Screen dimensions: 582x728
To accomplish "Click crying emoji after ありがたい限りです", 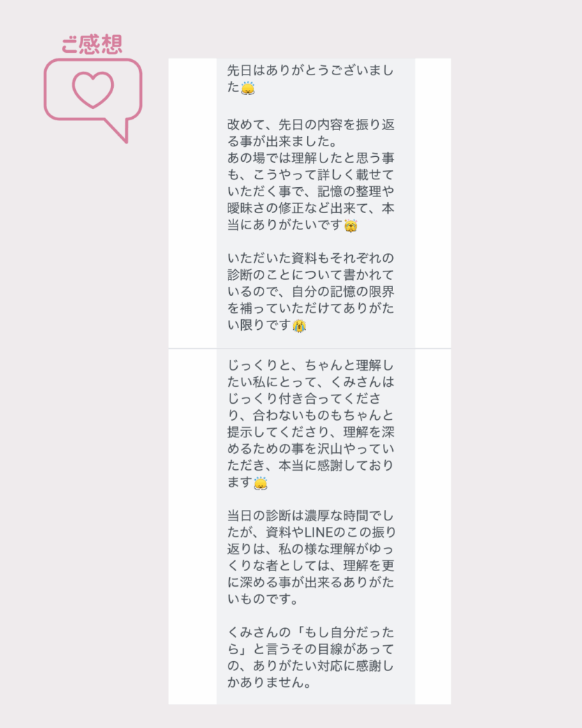I will pyautogui.click(x=299, y=326).
